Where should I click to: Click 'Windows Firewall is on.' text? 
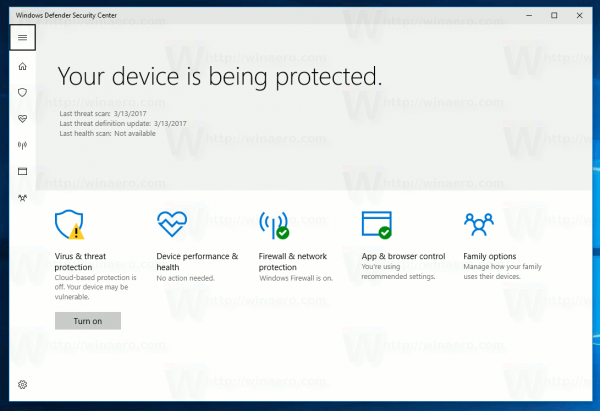point(296,278)
